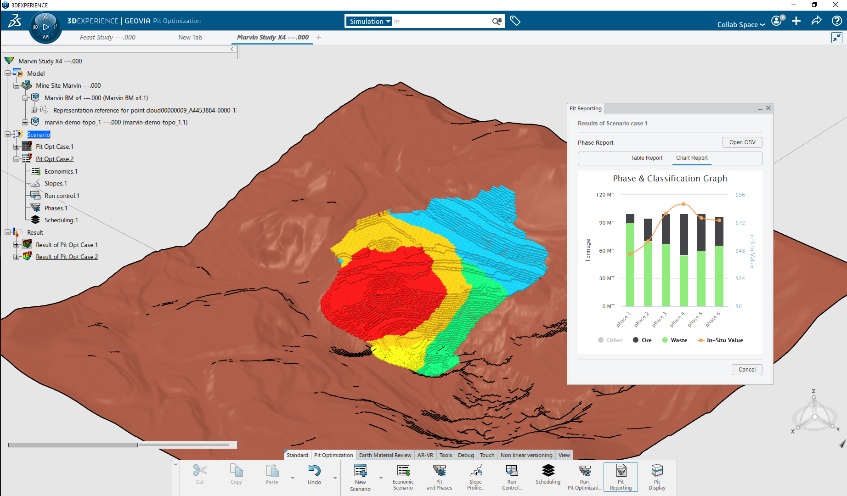Collapse the Pit Opt Case.2 node

click(16, 159)
